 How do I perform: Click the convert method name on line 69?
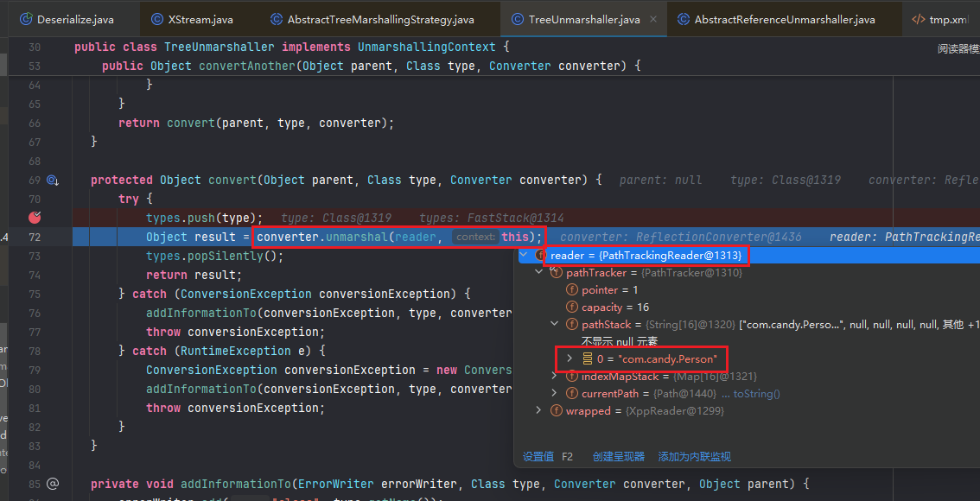point(232,180)
